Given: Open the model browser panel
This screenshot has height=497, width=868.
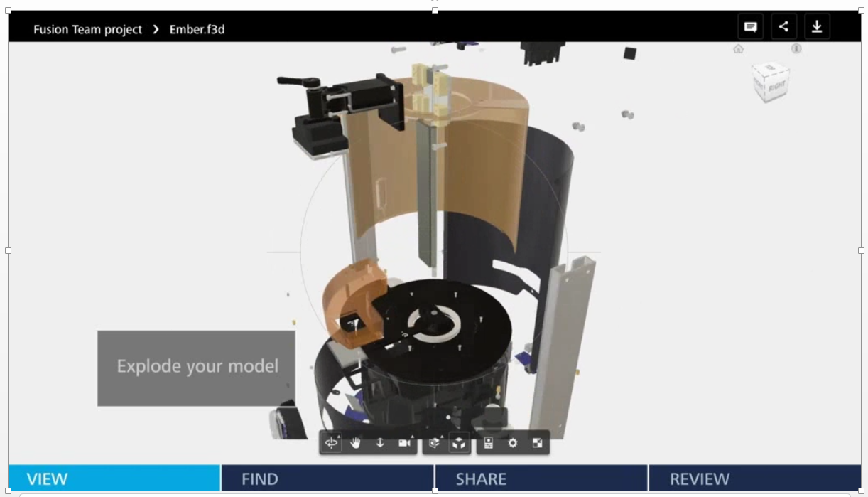Looking at the screenshot, I should coord(489,442).
